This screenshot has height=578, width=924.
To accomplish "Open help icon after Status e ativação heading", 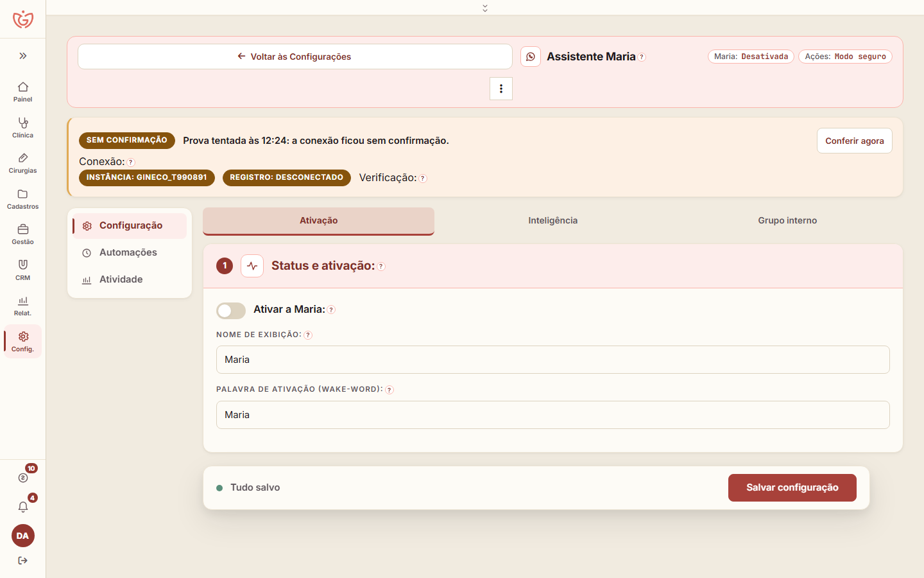I will click(381, 267).
